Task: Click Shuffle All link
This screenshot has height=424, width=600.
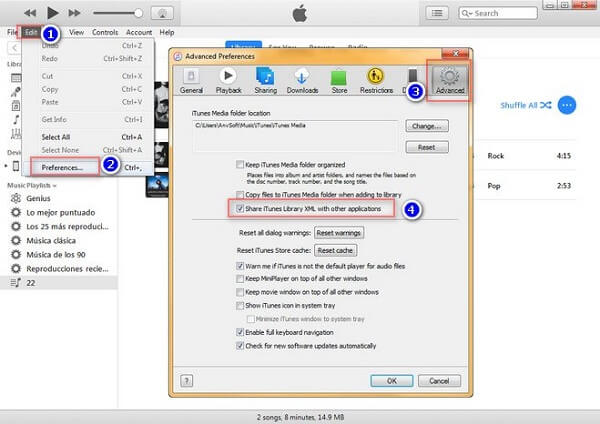Action: coord(526,105)
